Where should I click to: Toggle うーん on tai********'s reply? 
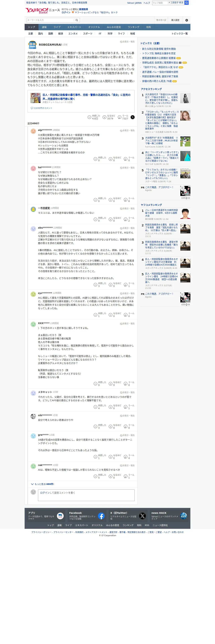129,200
